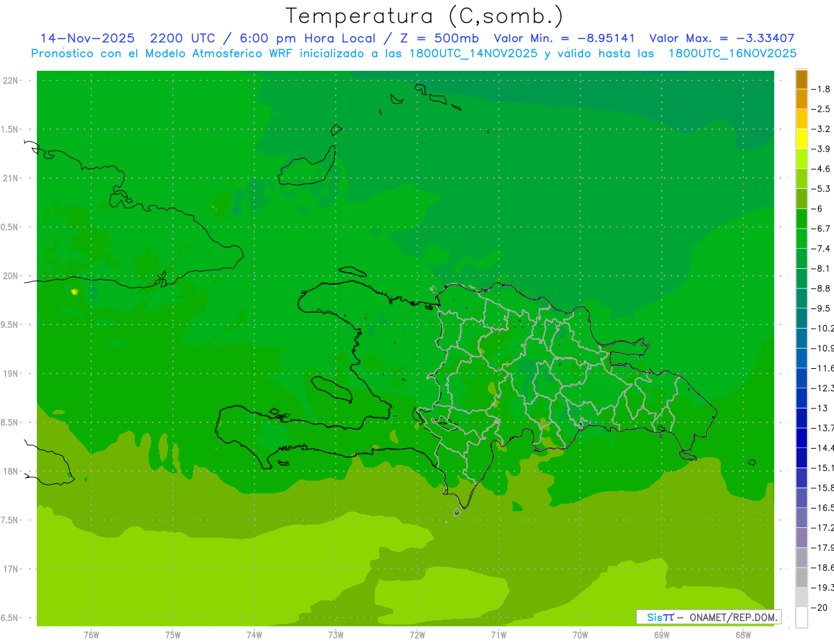Screen dimensions: 834x644
Task: Click the -3.9 colorbar label
Action: [821, 149]
